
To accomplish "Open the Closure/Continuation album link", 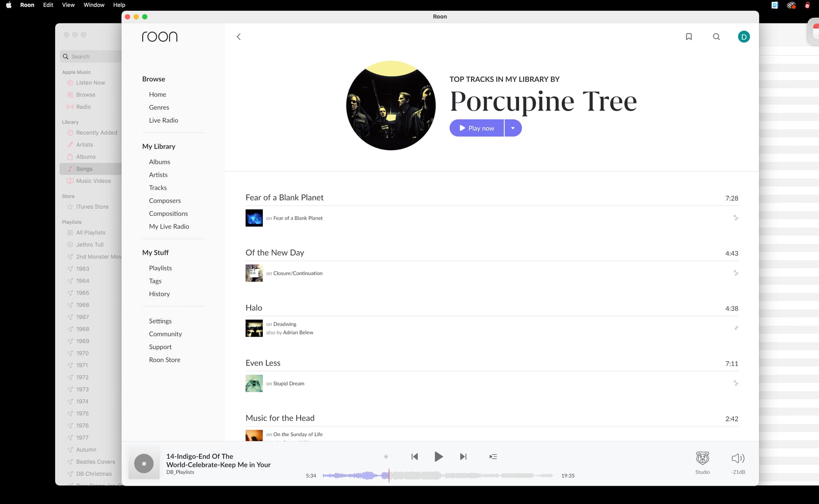I will click(x=298, y=273).
